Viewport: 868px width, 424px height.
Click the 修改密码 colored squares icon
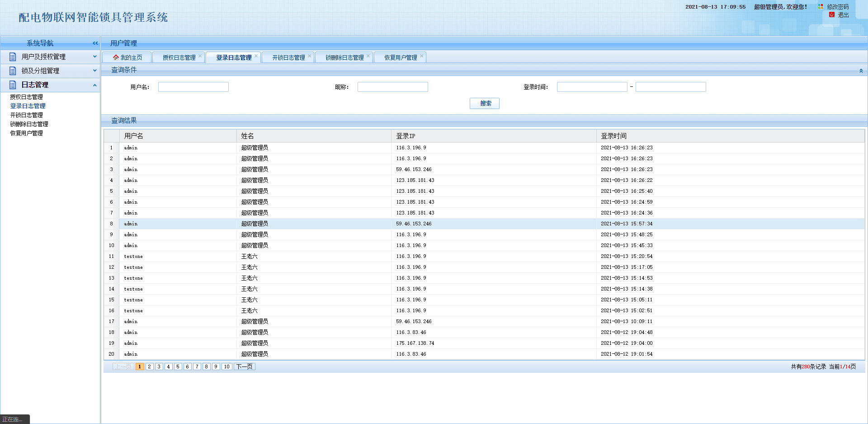click(821, 7)
